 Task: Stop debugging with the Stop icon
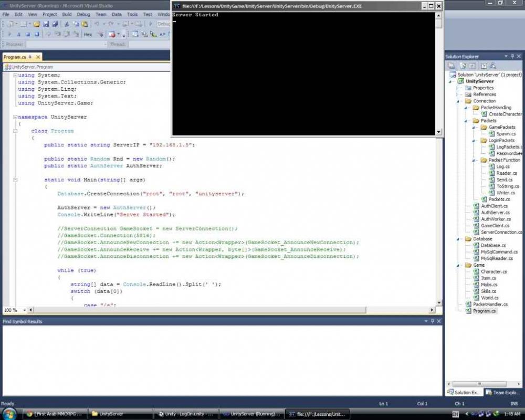tap(28, 35)
